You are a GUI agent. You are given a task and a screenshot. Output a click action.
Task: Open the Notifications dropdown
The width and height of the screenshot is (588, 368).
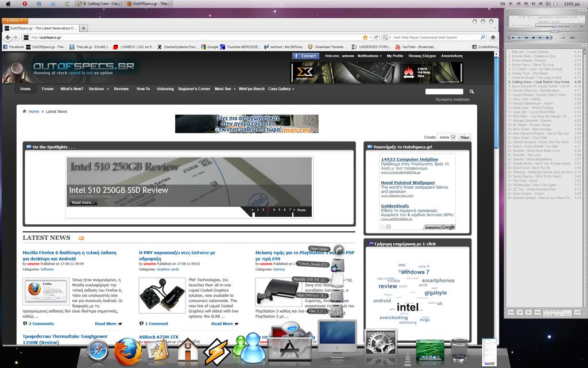point(370,56)
